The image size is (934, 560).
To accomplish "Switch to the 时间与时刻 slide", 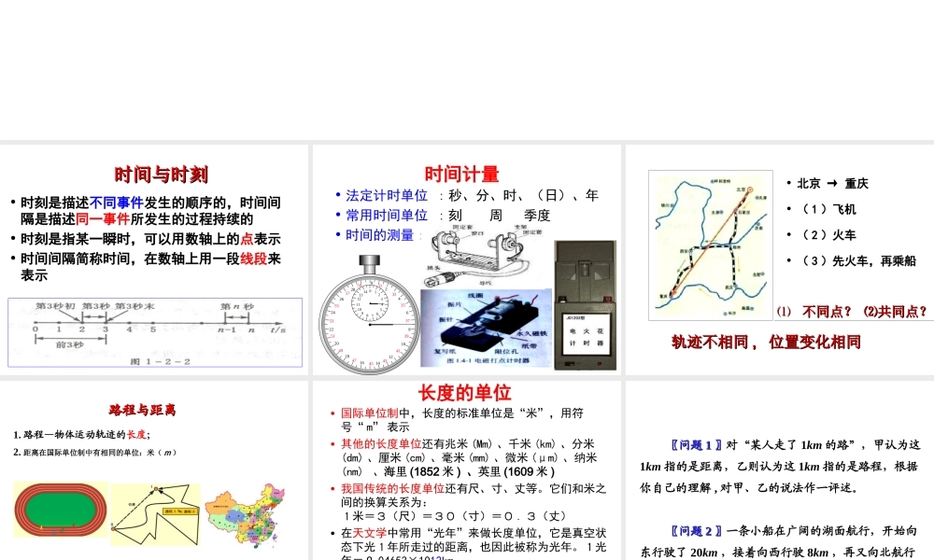I will (160, 175).
